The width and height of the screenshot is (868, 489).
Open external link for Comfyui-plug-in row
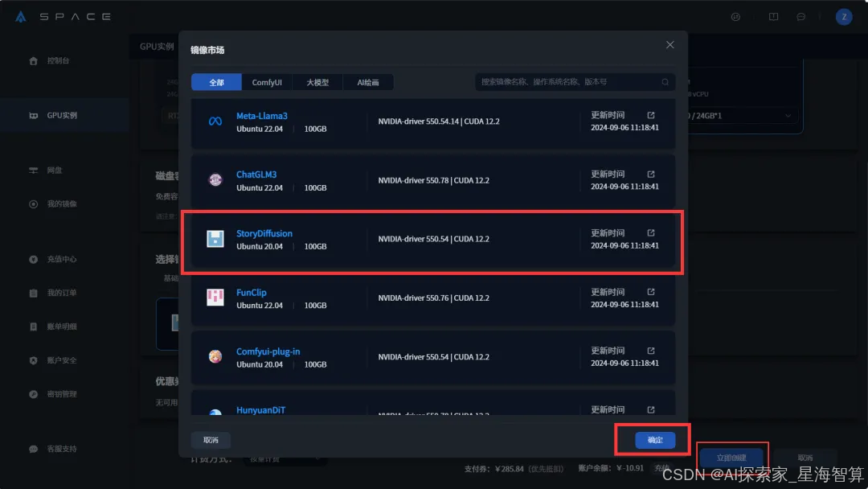pos(651,351)
